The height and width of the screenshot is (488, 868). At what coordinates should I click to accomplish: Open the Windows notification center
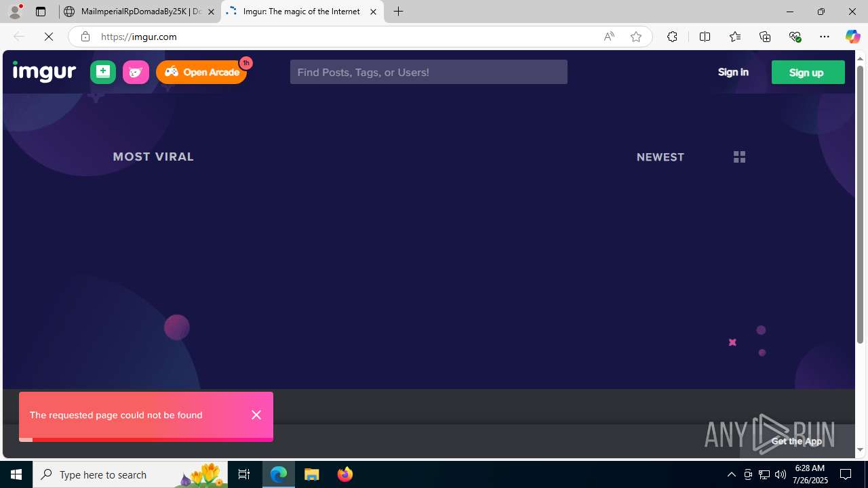[846, 474]
